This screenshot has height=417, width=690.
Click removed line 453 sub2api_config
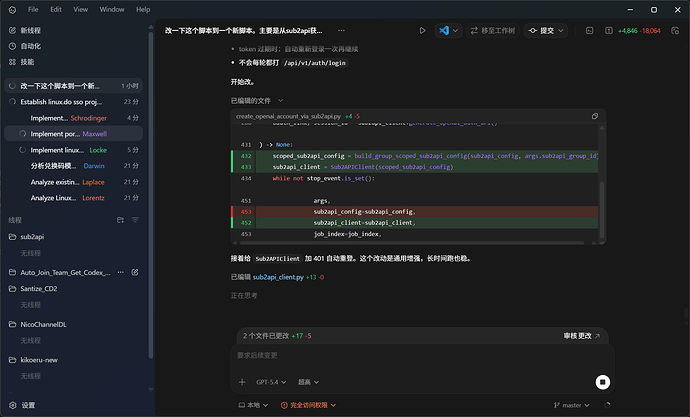click(415, 212)
